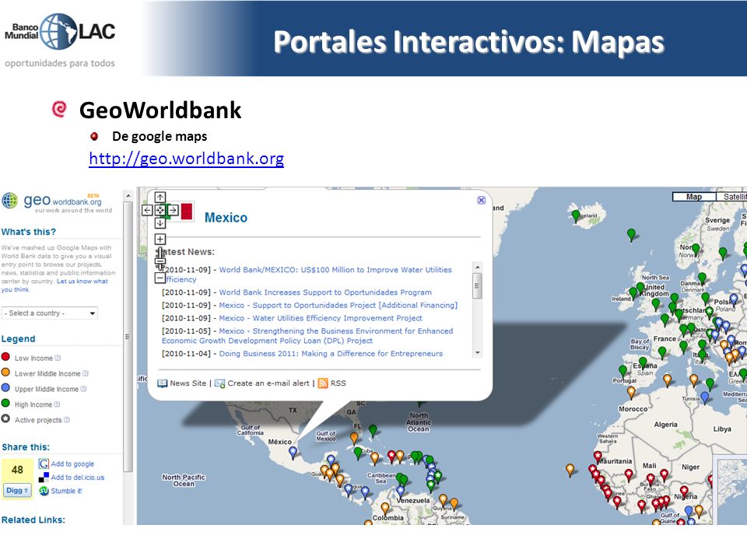
Task: Open Oportunidades Project Additional Financing link
Action: click(338, 305)
